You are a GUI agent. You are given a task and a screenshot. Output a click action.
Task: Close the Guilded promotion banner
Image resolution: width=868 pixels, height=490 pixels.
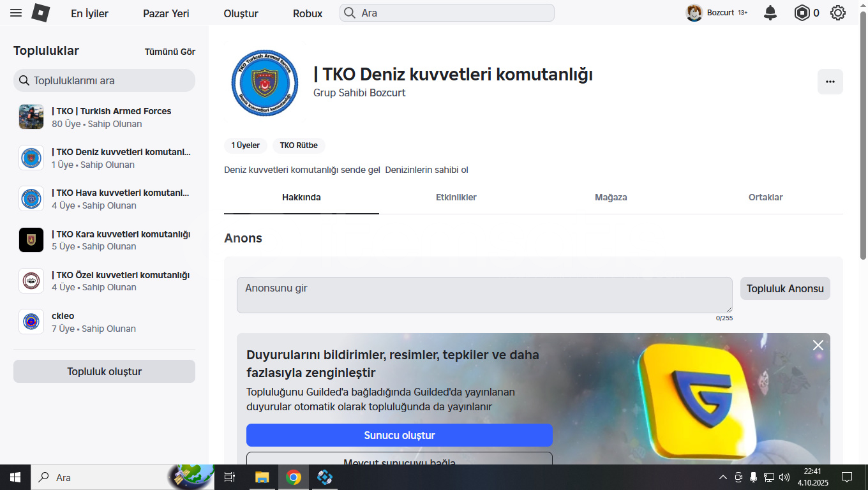[x=818, y=345]
